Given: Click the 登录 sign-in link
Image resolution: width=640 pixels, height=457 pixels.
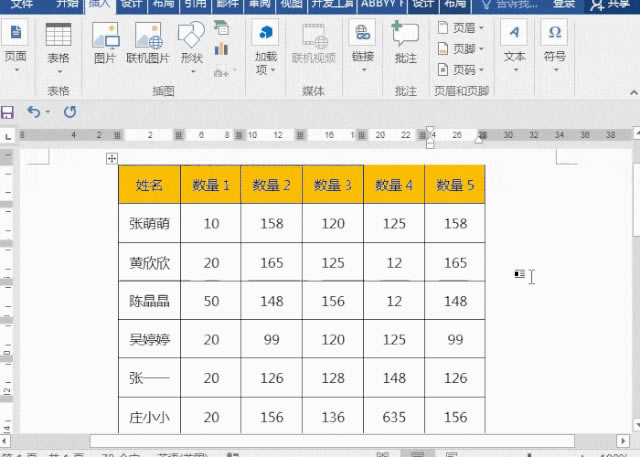Looking at the screenshot, I should coord(564,4).
